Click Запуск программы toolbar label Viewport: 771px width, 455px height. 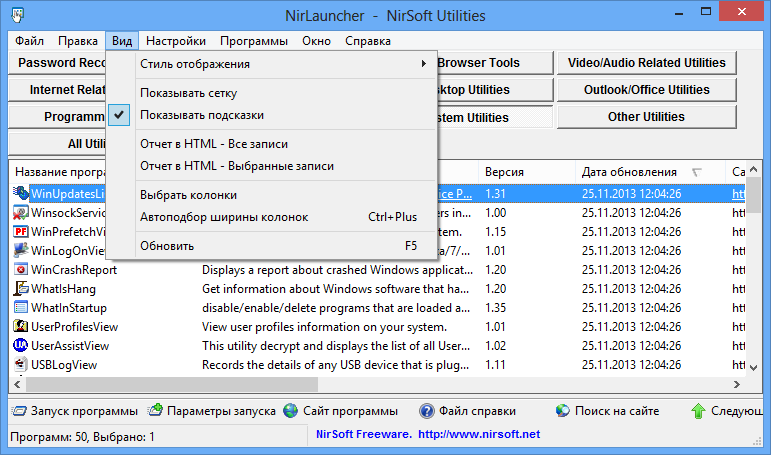coord(84,411)
